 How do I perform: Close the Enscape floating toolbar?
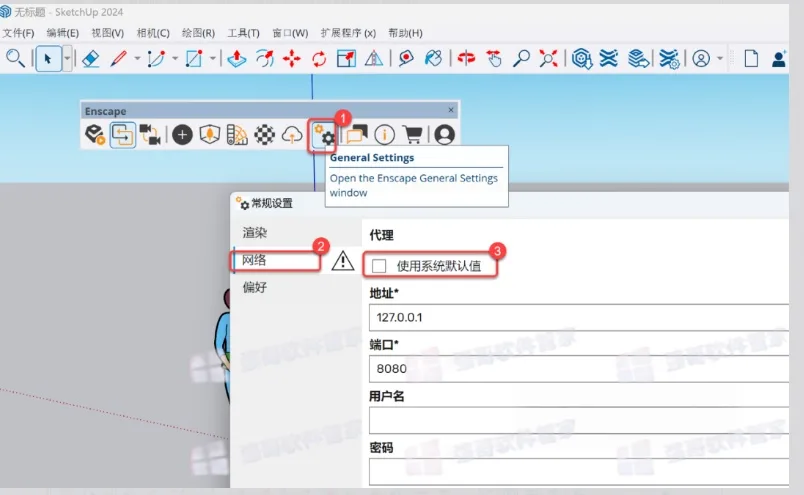[451, 110]
